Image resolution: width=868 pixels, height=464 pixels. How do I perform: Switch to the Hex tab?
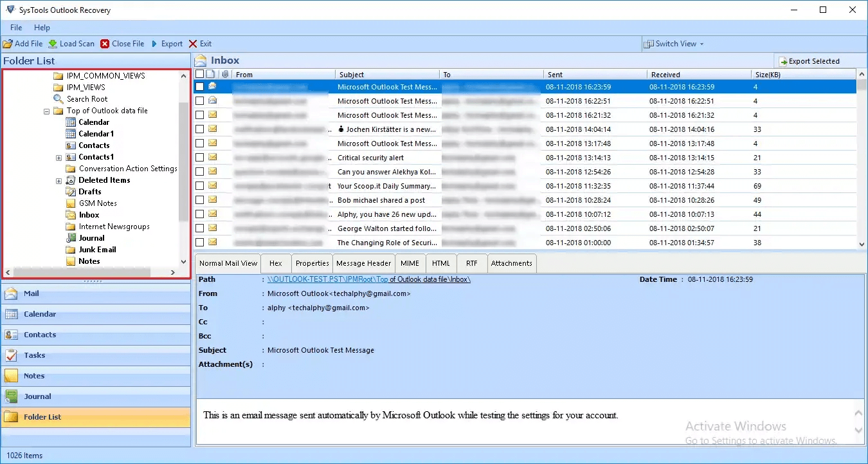coord(276,263)
